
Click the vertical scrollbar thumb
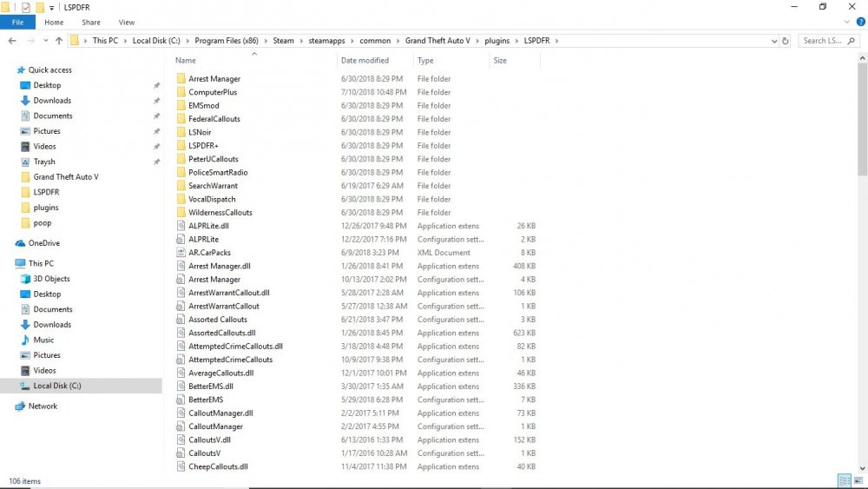coord(863,119)
